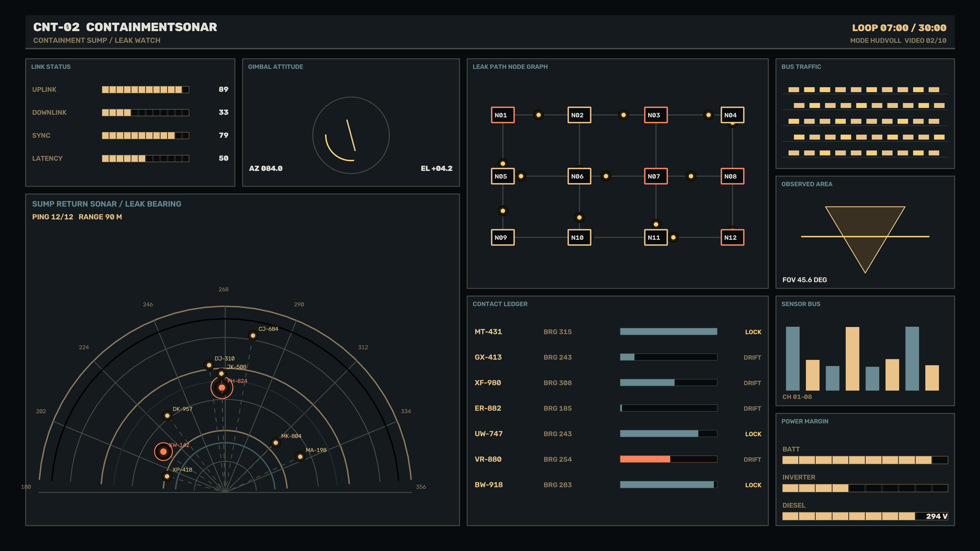
Task: Click sonar contact MA-198 blip
Action: [x=300, y=457]
